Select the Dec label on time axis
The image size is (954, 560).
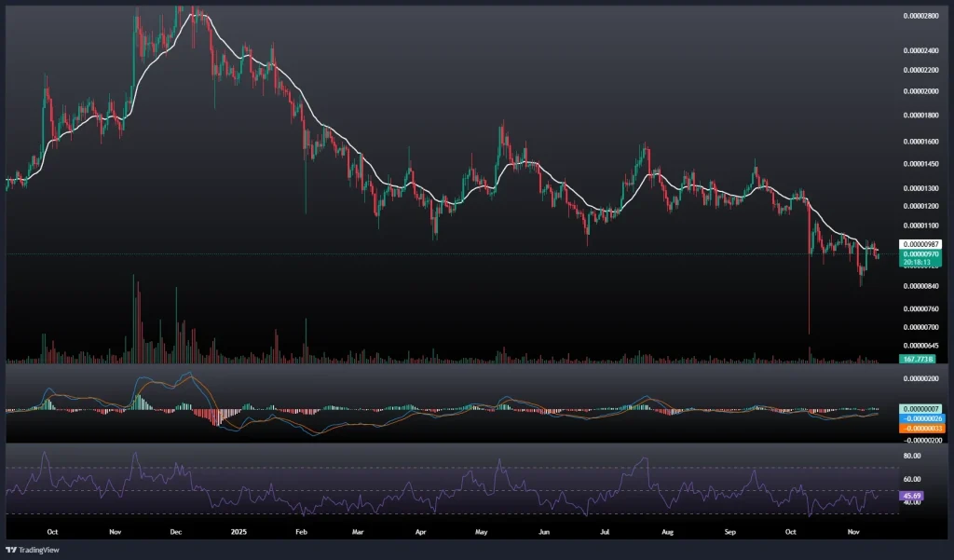[175, 532]
